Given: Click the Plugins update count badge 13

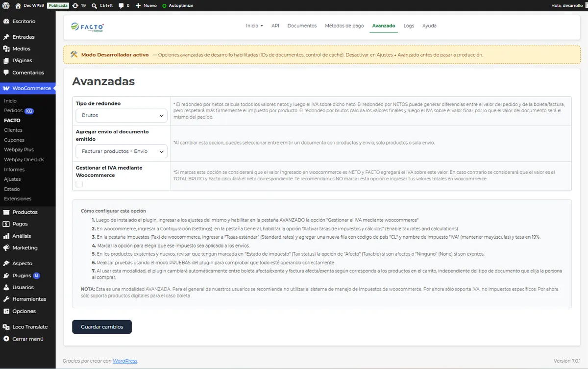Looking at the screenshot, I should coord(37,275).
